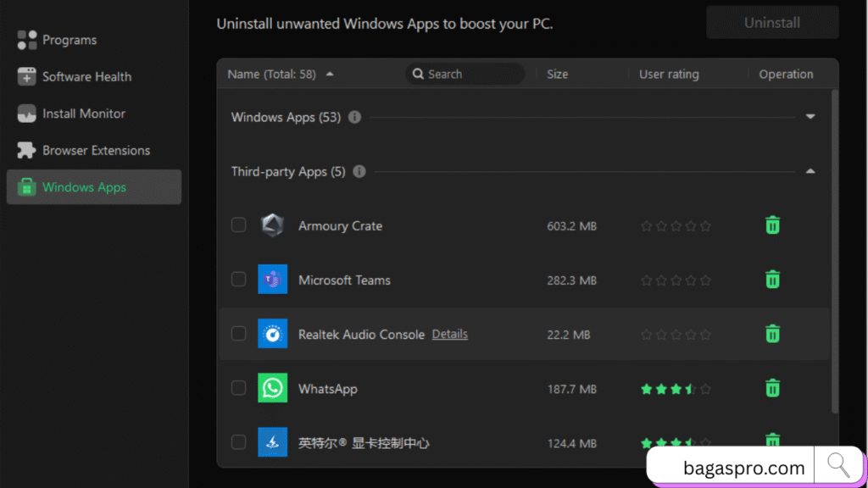
Task: Select the Realtek Audio Console checkbox
Action: [238, 334]
